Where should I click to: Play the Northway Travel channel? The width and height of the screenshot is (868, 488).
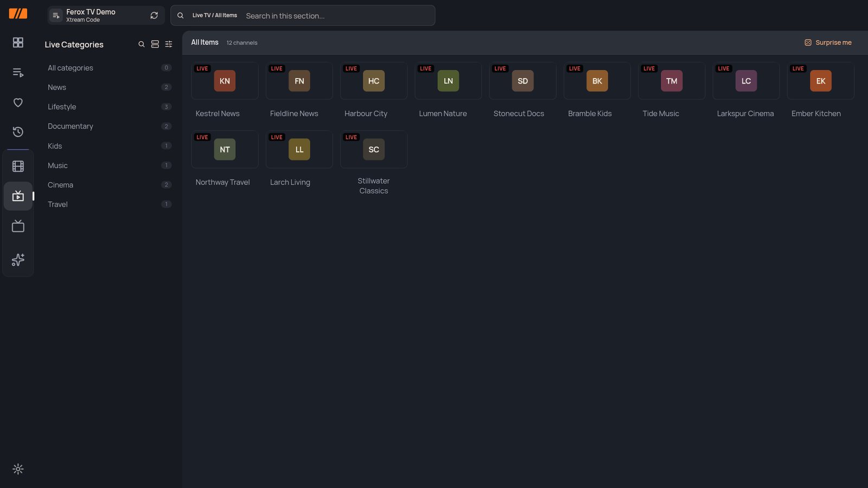225,160
